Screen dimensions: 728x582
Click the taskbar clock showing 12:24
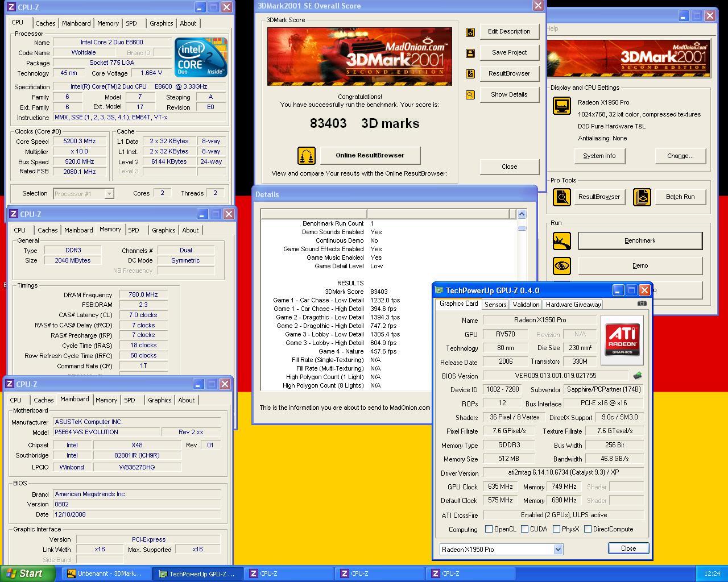coord(712,574)
